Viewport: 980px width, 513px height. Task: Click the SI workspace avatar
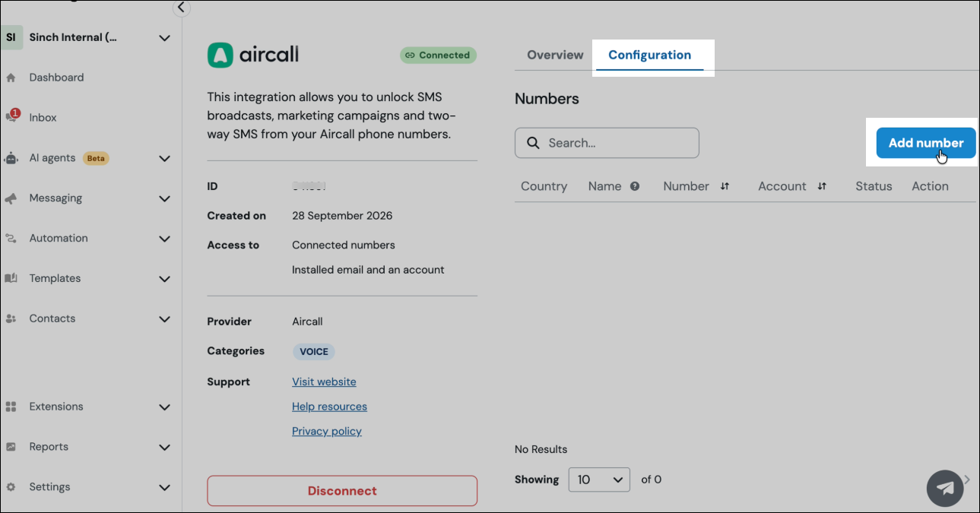click(x=11, y=37)
